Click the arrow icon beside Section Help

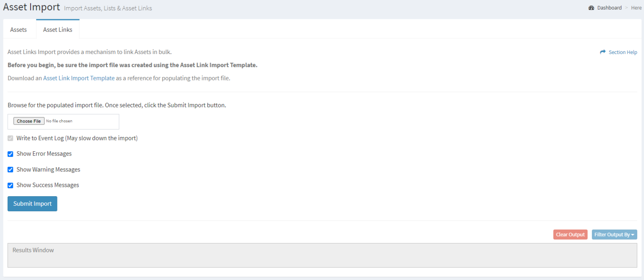tap(602, 52)
